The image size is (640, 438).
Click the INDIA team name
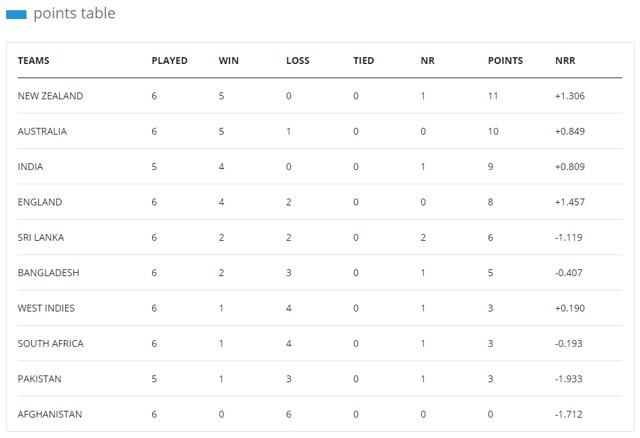30,167
